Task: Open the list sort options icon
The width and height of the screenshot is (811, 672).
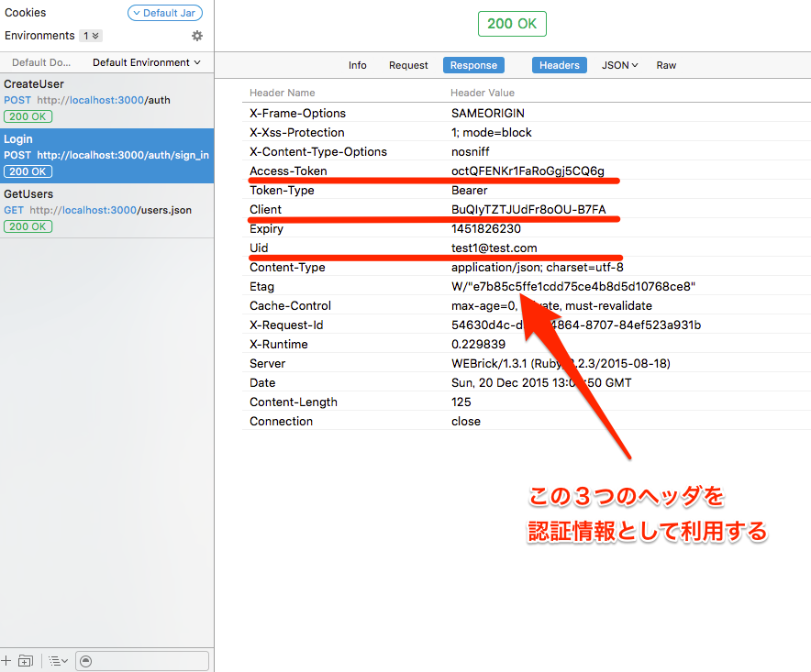Action: pyautogui.click(x=58, y=661)
